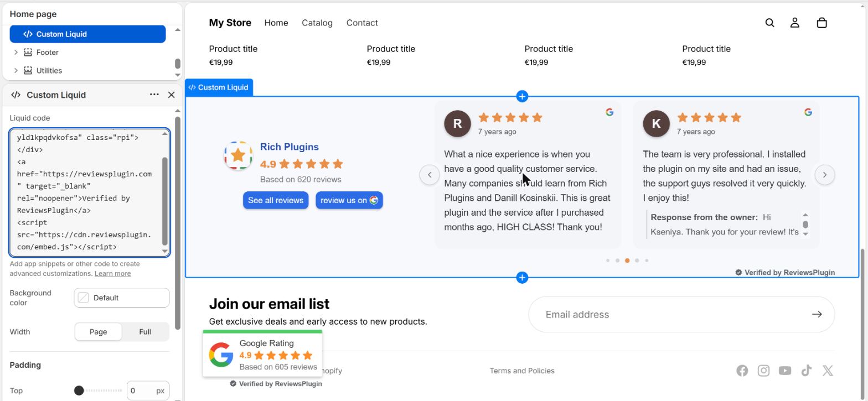Open the account login icon

pos(795,23)
